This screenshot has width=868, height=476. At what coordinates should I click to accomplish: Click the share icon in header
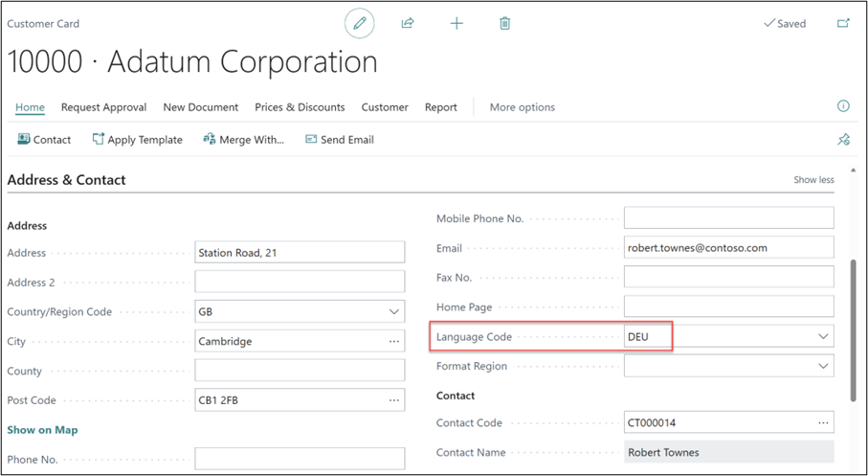408,23
